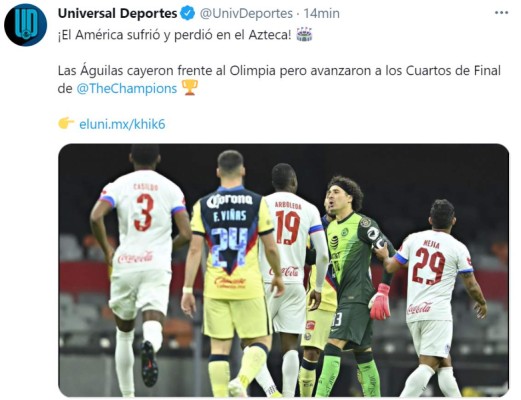The height and width of the screenshot is (400, 521).
Task: Follow the eluni.mx/khik6 link
Action: [x=122, y=124]
